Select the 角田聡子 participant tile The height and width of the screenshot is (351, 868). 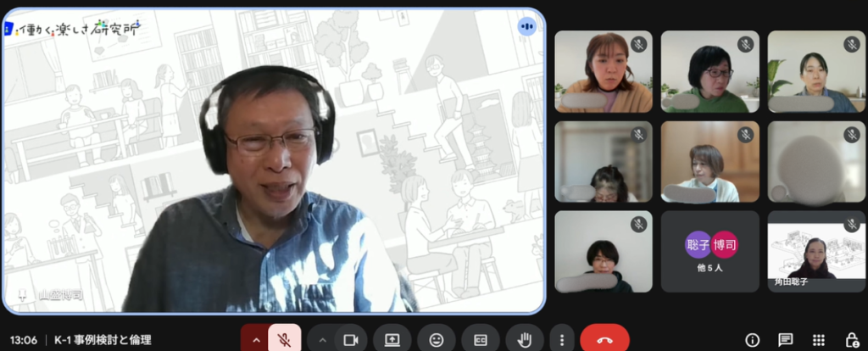coord(816,252)
